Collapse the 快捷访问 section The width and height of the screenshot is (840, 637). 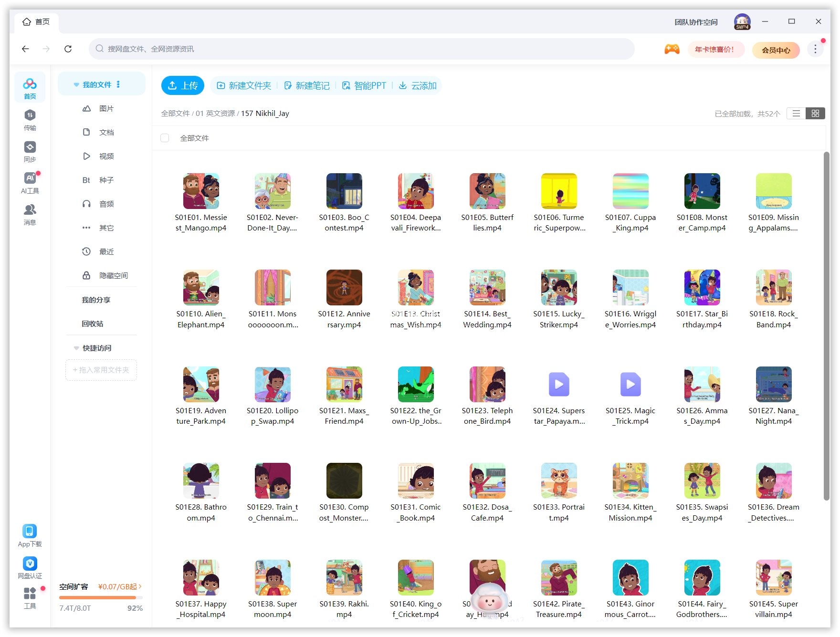click(76, 348)
